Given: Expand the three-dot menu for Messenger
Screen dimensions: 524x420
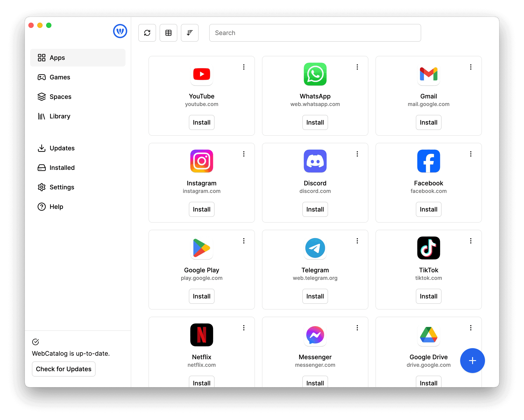Looking at the screenshot, I should (x=357, y=328).
